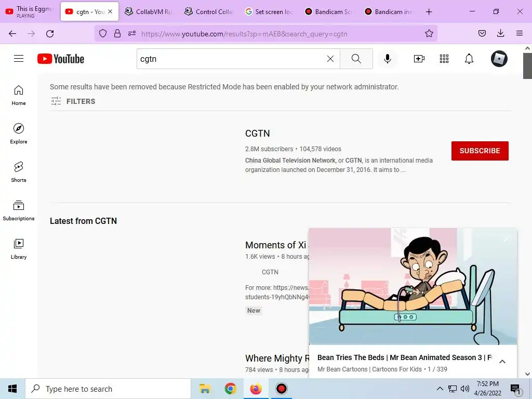Close the cgtn YouTube tab
This screenshot has width=532, height=399.
(110, 11)
